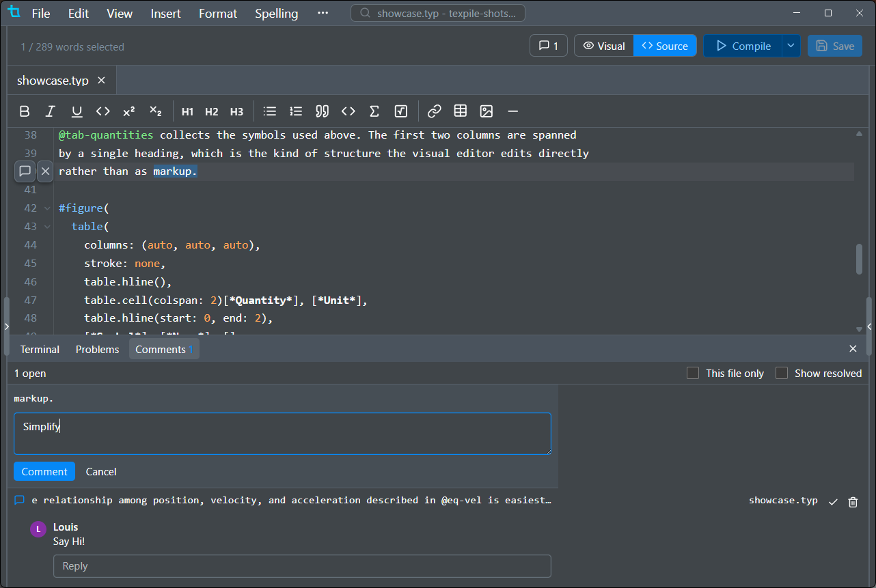The image size is (876, 588).
Task: Open the Format menu
Action: click(218, 13)
